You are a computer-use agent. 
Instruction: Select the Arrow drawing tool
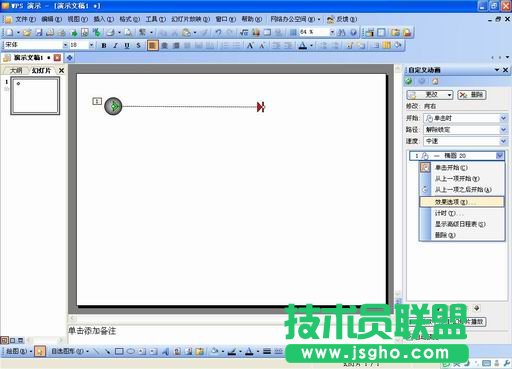click(x=108, y=351)
